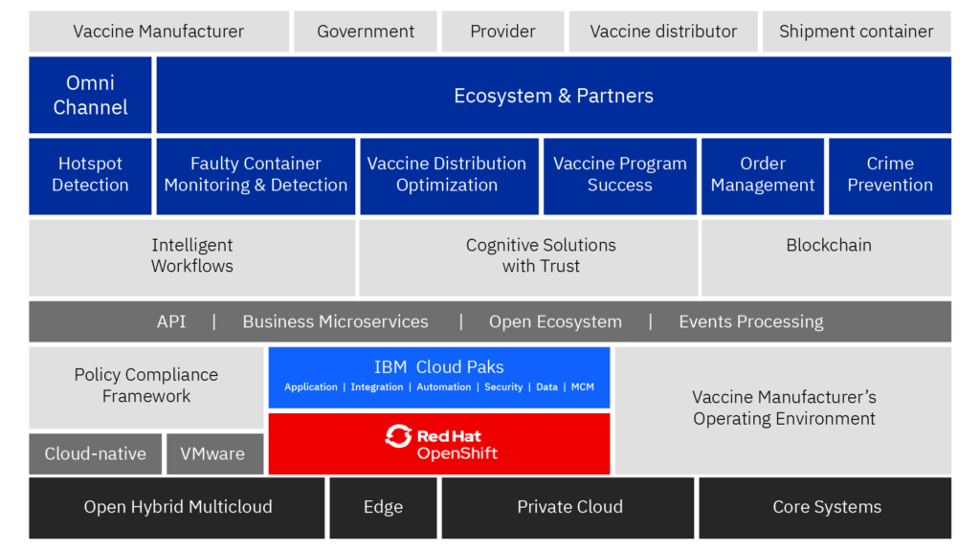Expand the Intelligent Workflows panel
980x551 pixels.
[191, 257]
